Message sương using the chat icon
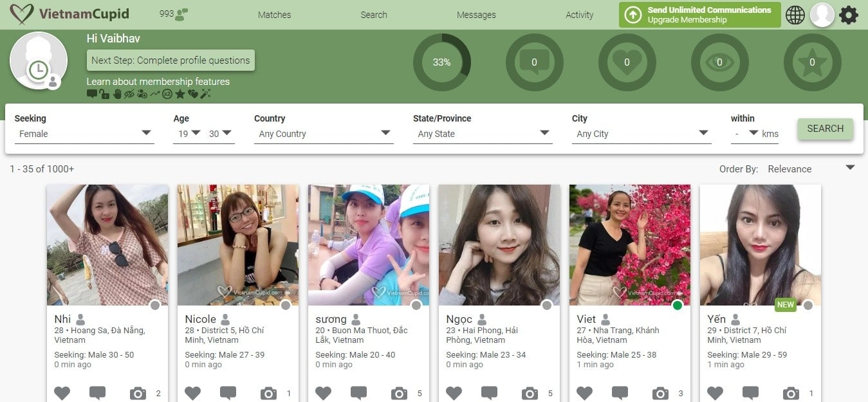 click(358, 393)
